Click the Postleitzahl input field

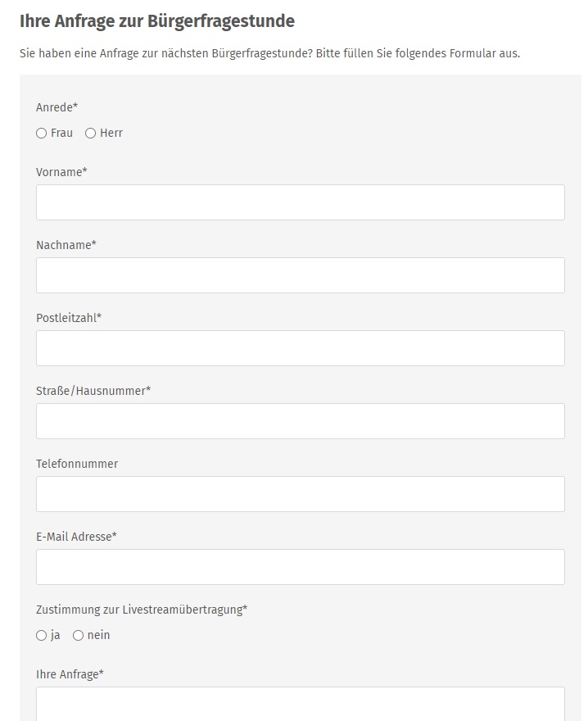(x=300, y=348)
